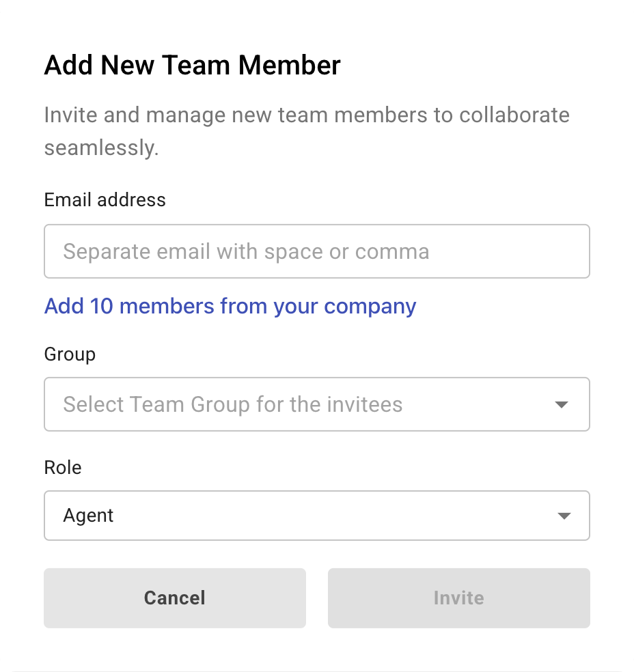Open the Role dropdown showing Agent
Screen dimensions: 634x672
316,516
